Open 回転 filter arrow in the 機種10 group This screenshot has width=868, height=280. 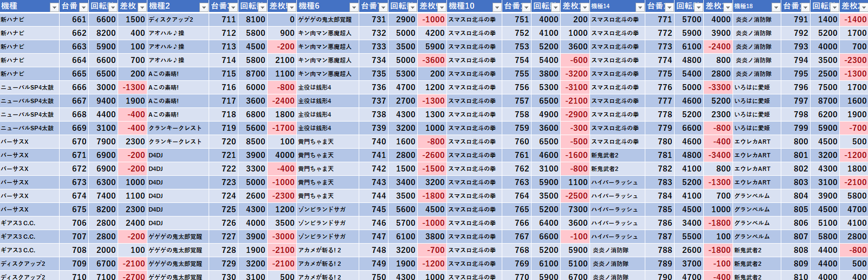pos(555,7)
